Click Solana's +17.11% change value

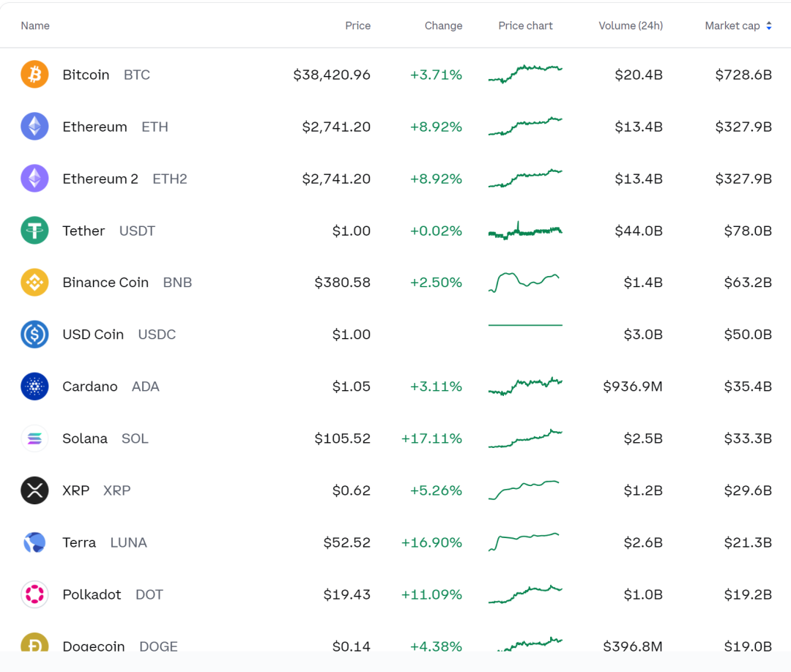pyautogui.click(x=431, y=438)
